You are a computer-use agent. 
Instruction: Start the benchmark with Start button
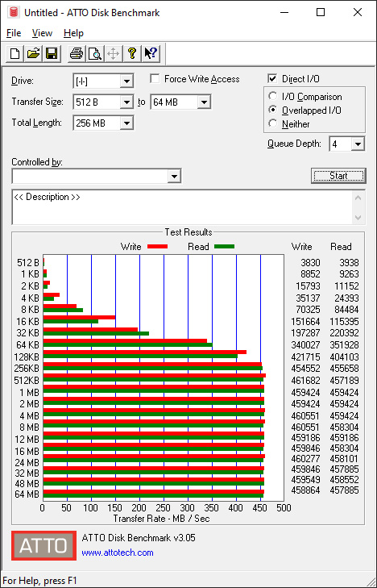tap(338, 176)
